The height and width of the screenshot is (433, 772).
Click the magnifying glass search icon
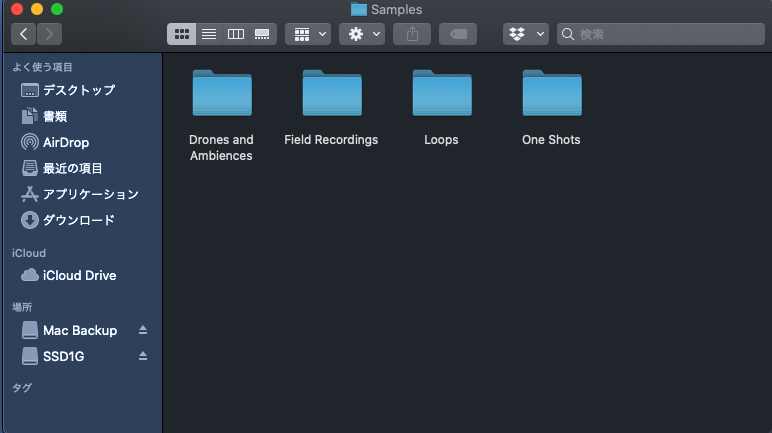point(568,34)
